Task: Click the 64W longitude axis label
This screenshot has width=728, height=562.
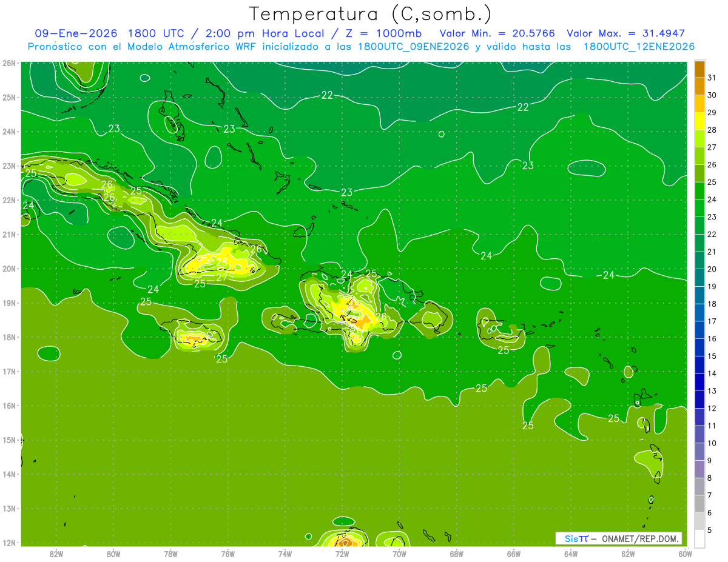Action: click(571, 554)
